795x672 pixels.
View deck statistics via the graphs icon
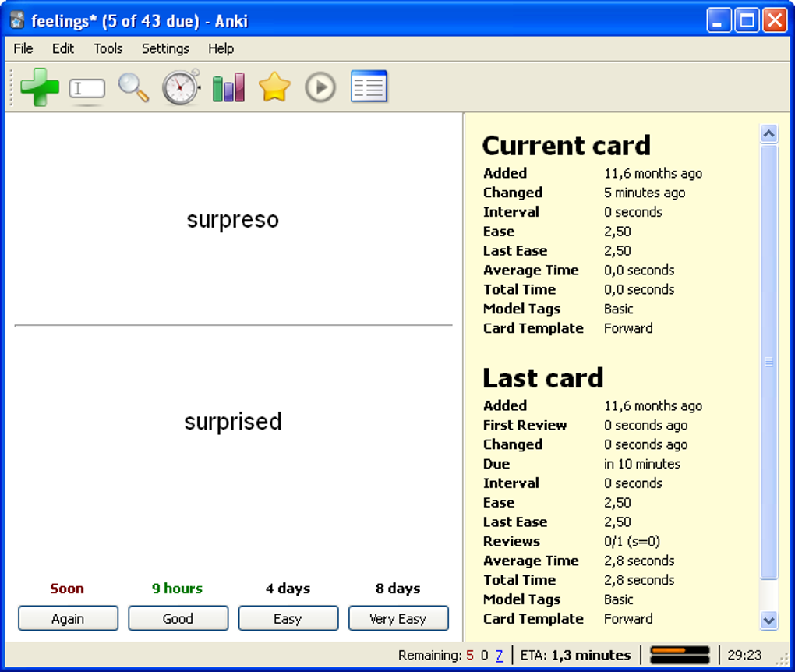(227, 87)
